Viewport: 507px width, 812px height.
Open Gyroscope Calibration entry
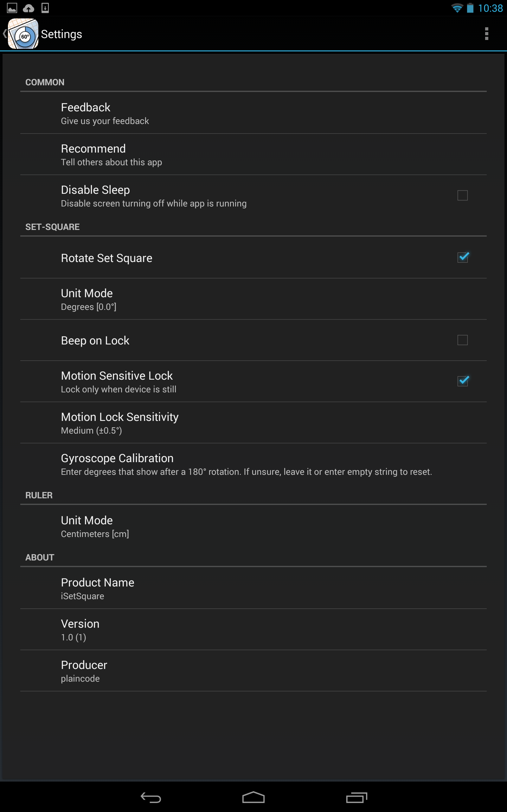pos(253,464)
